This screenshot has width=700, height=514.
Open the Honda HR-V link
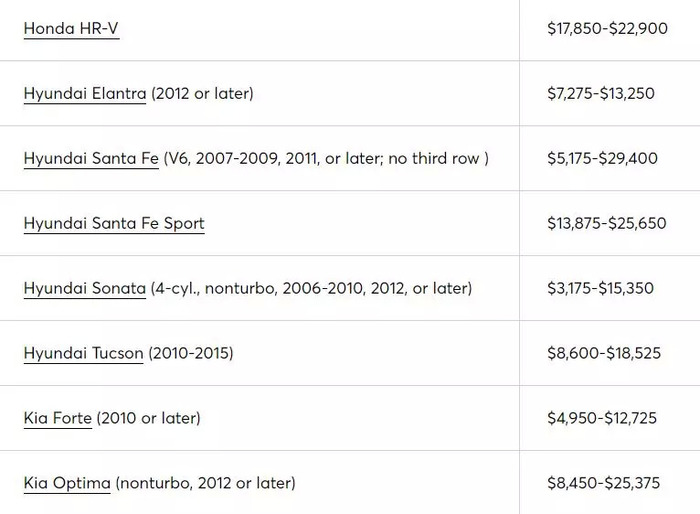click(x=71, y=29)
